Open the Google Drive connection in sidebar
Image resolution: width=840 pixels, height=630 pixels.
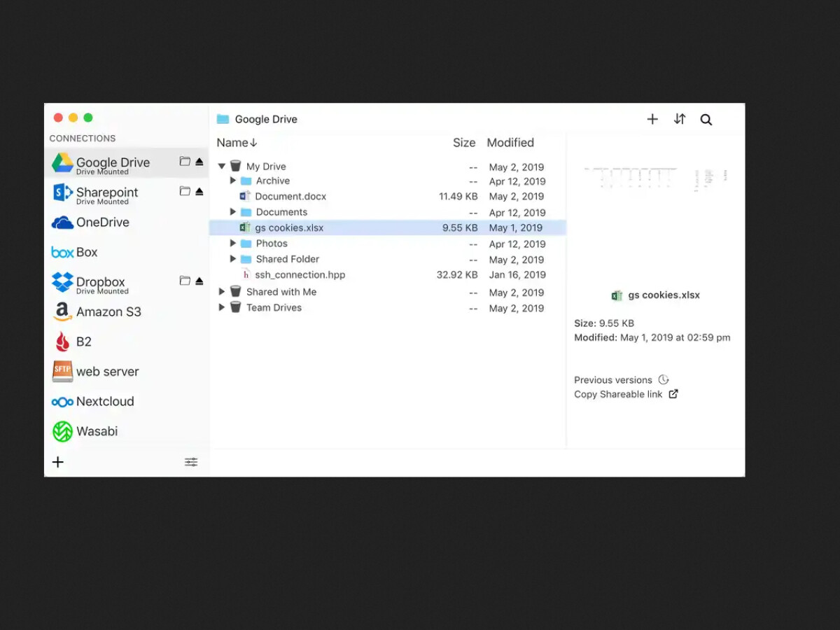[113, 162]
